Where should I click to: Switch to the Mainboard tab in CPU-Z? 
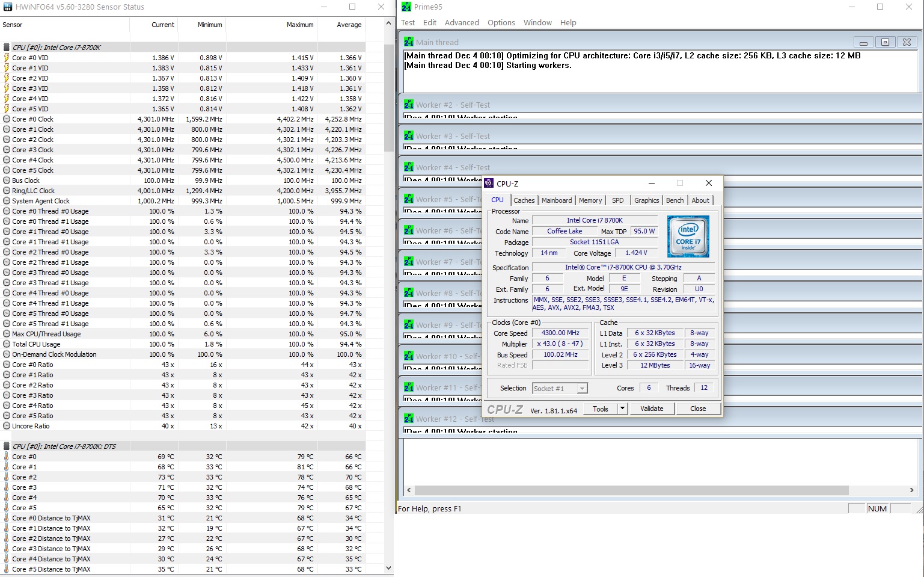[557, 200]
